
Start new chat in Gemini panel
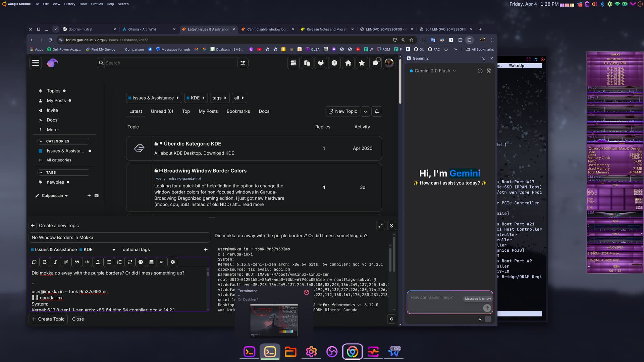point(480,71)
